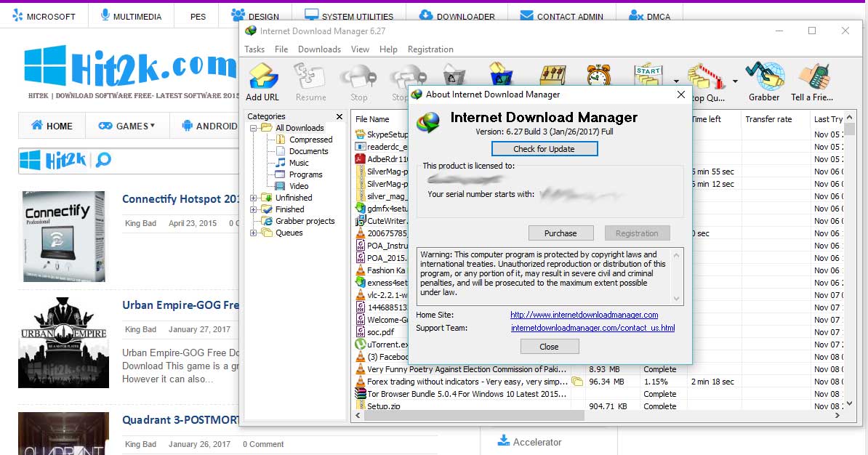Viewport: 868px width, 455px height.
Task: Select the Documents category
Action: [x=308, y=151]
